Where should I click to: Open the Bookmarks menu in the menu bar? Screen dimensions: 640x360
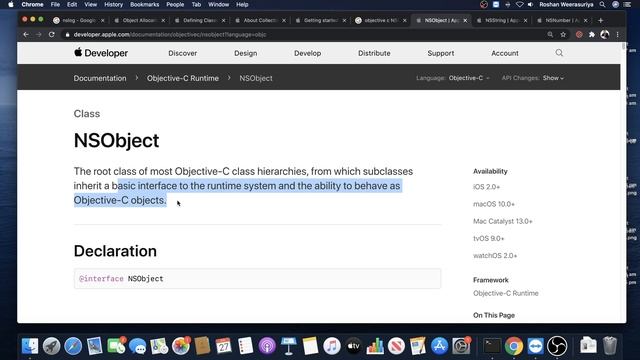point(144,4)
